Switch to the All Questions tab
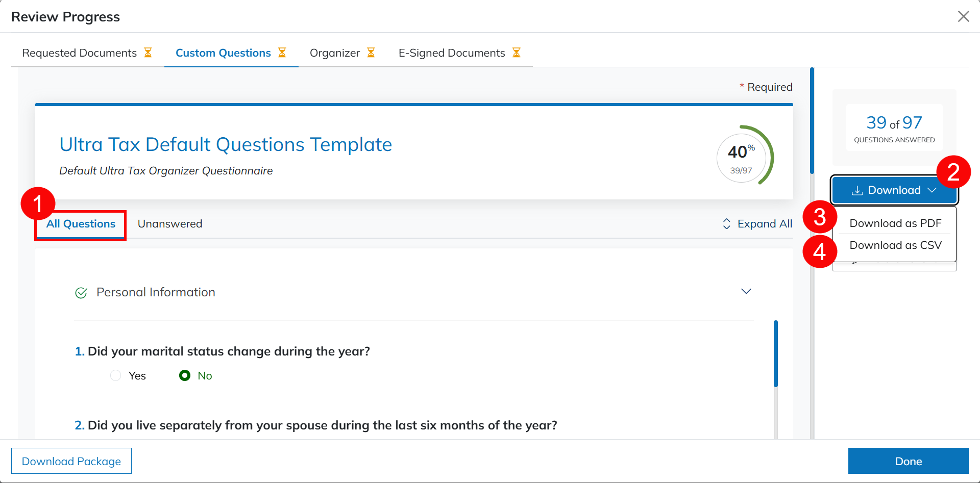980x483 pixels. (x=81, y=224)
